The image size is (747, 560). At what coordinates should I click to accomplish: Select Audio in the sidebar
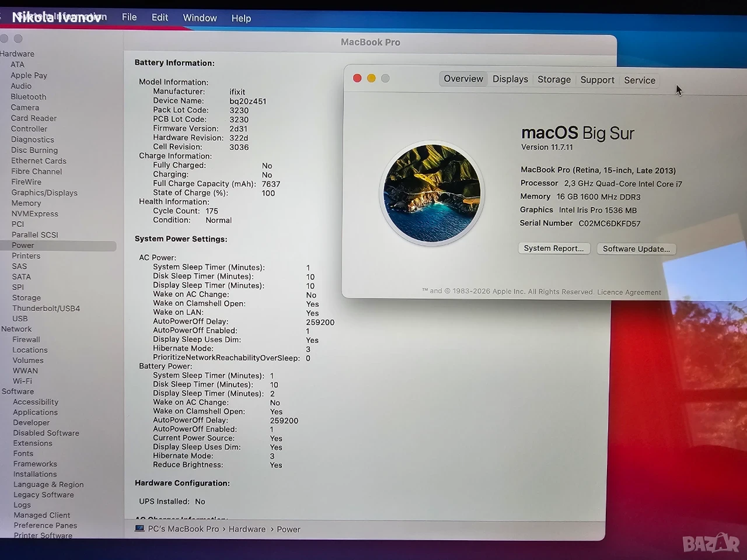point(21,86)
